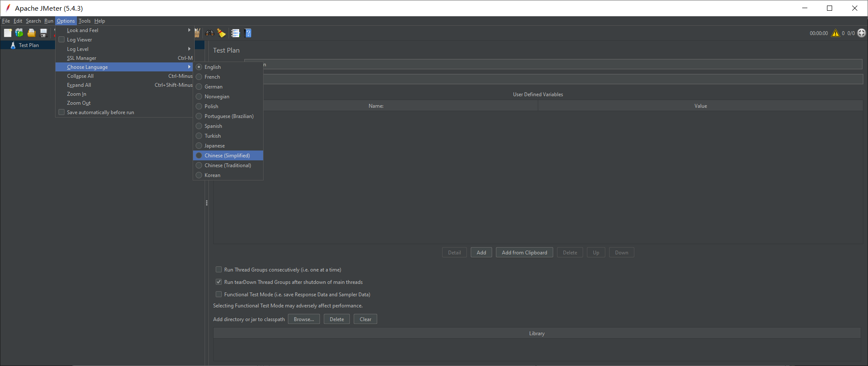Click the remote engines status icon
Screen dimensions: 868x366
coord(862,33)
